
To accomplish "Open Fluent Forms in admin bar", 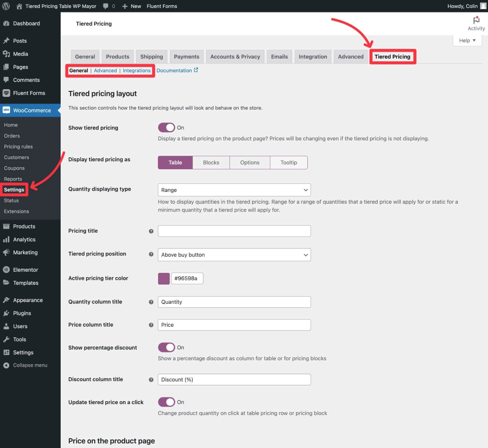I will pyautogui.click(x=162, y=6).
